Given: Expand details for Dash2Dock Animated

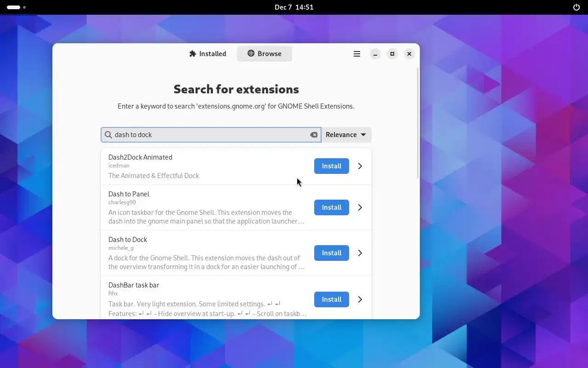Looking at the screenshot, I should 360,166.
